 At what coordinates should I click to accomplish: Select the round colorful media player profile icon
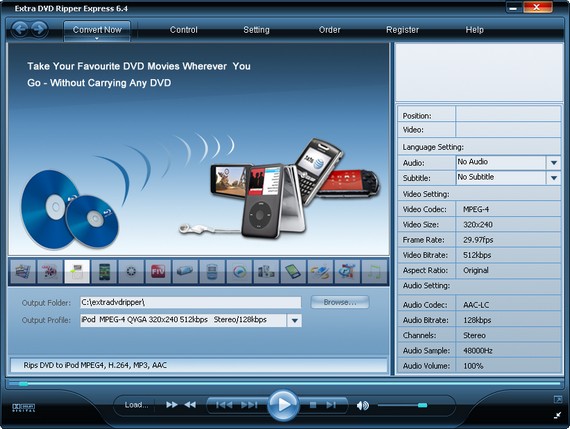pyautogui.click(x=239, y=272)
